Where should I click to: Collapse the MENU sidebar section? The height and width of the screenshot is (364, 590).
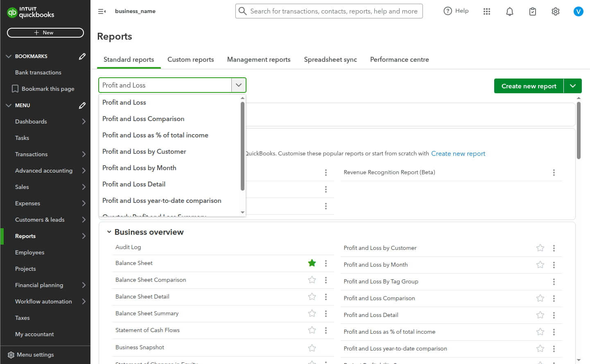[x=9, y=106]
